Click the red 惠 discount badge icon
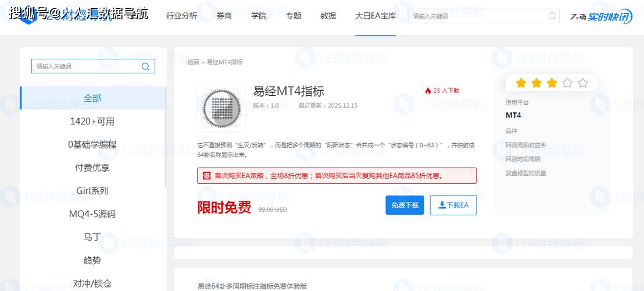This screenshot has height=291, width=644. (206, 176)
